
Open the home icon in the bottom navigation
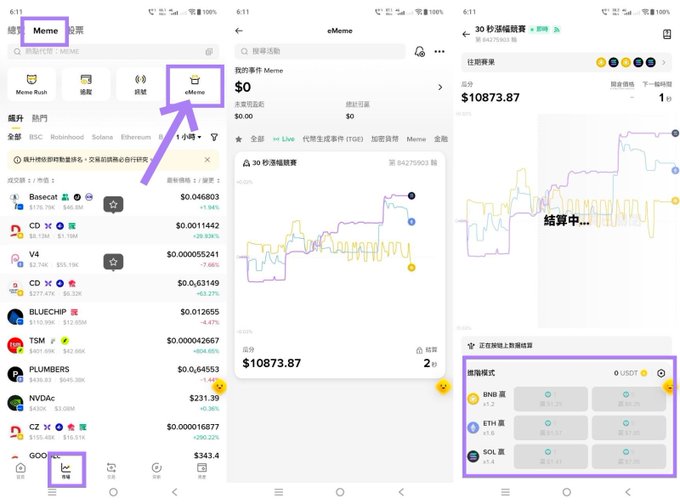point(20,470)
